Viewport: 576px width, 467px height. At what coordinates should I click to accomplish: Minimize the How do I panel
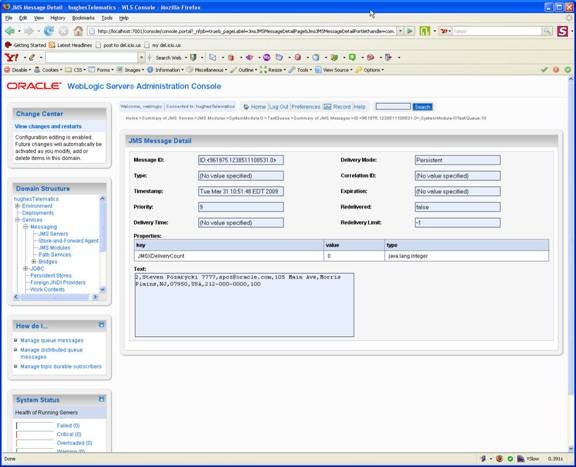point(101,325)
